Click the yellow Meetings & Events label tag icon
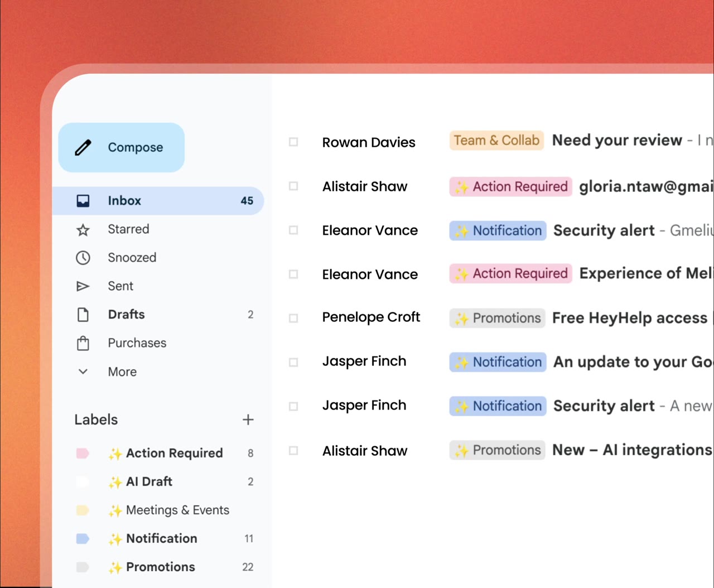The height and width of the screenshot is (588, 714). [83, 510]
